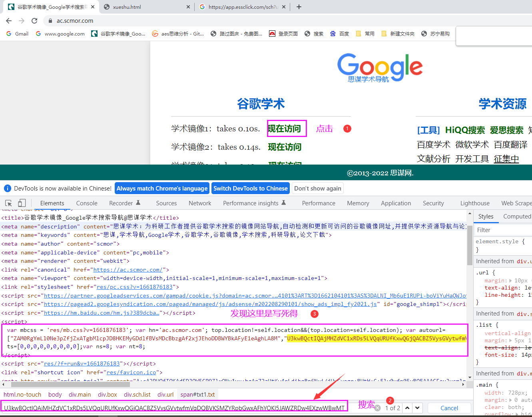Open the 百度翻译 link
The height and width of the screenshot is (417, 532).
(x=511, y=145)
